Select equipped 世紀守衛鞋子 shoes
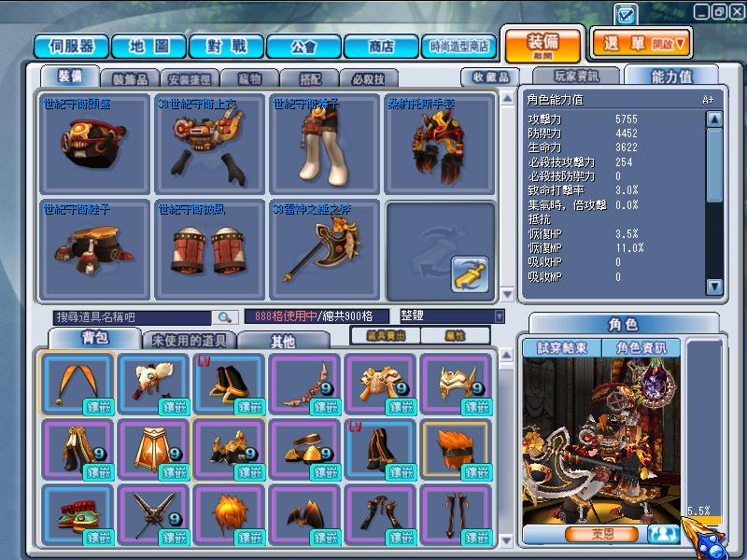The width and height of the screenshot is (747, 560). point(95,249)
